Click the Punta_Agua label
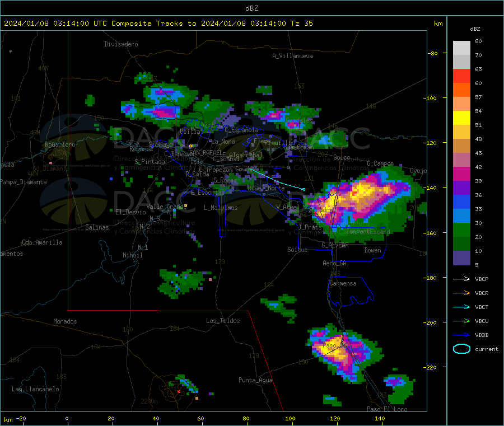This screenshot has height=426, width=504. (255, 380)
